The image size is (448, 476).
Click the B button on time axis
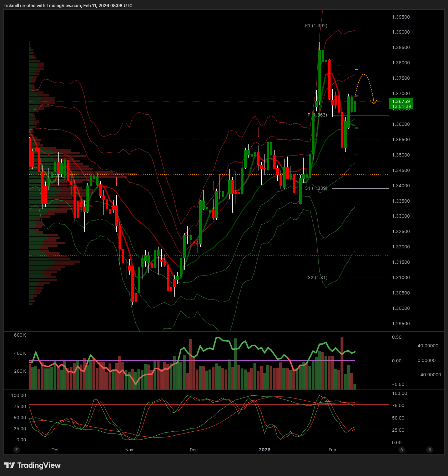point(429,450)
